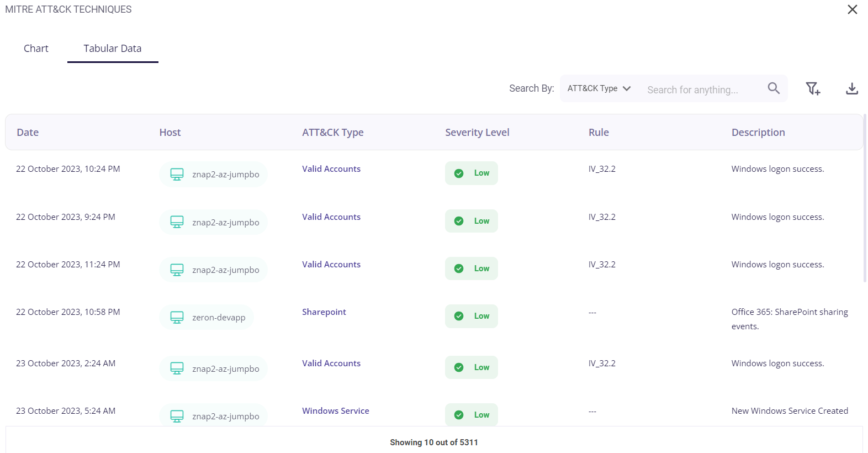Sort by the ATT&CK Type column header
The height and width of the screenshot is (453, 868).
coord(333,133)
